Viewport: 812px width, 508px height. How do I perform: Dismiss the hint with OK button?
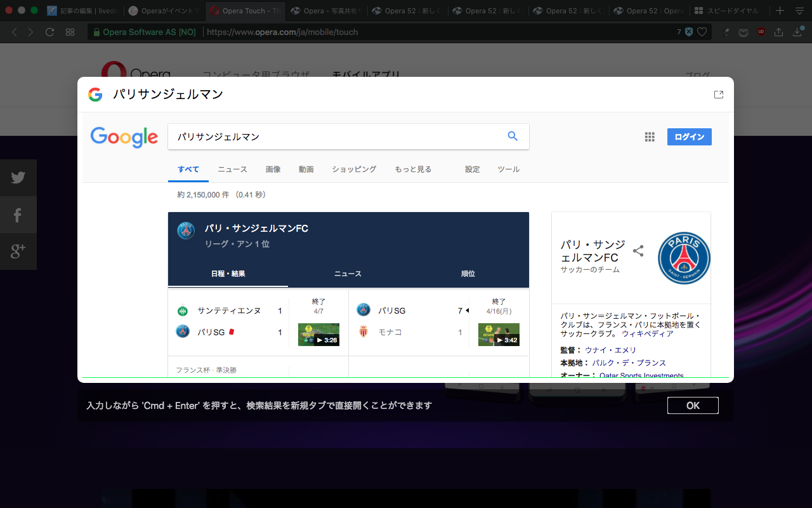tap(693, 405)
